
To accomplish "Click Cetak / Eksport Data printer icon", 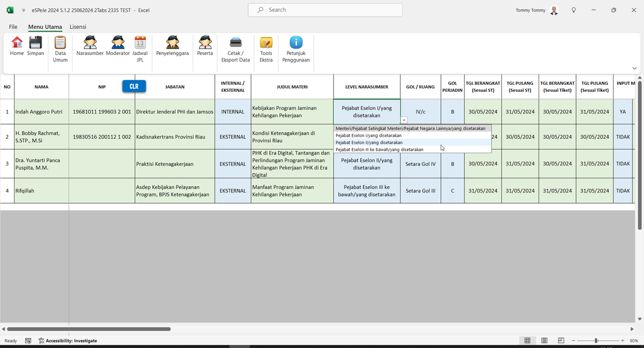I will tap(235, 43).
